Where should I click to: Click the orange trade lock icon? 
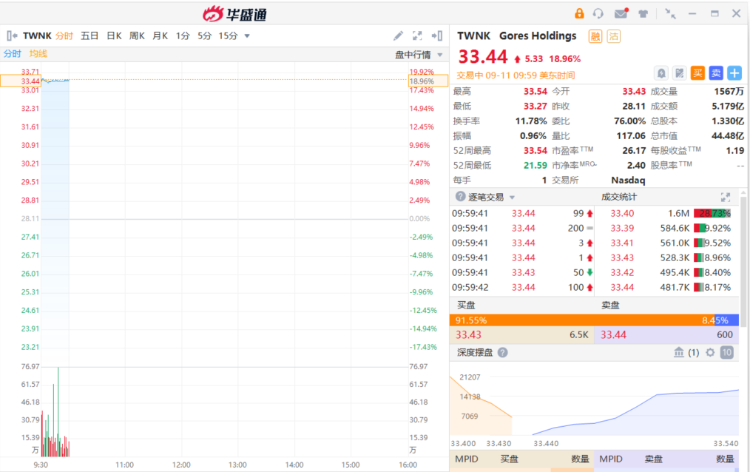click(x=579, y=13)
